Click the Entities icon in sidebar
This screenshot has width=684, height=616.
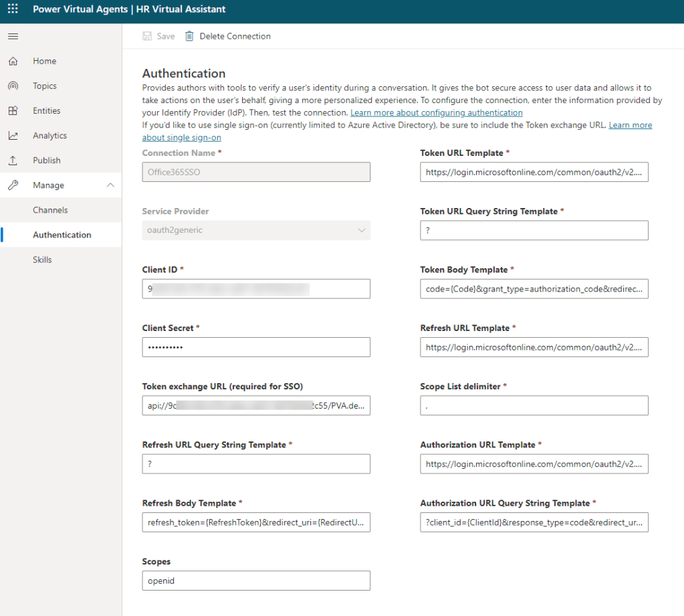pos(13,111)
